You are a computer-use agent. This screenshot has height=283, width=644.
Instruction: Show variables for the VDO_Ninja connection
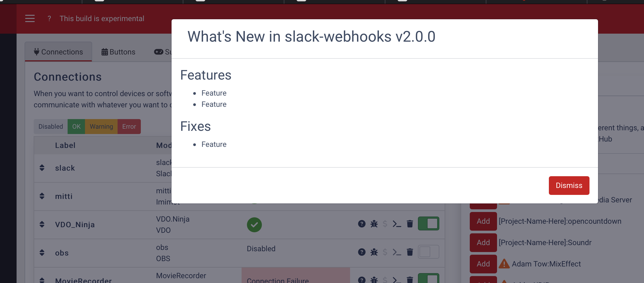click(385, 224)
